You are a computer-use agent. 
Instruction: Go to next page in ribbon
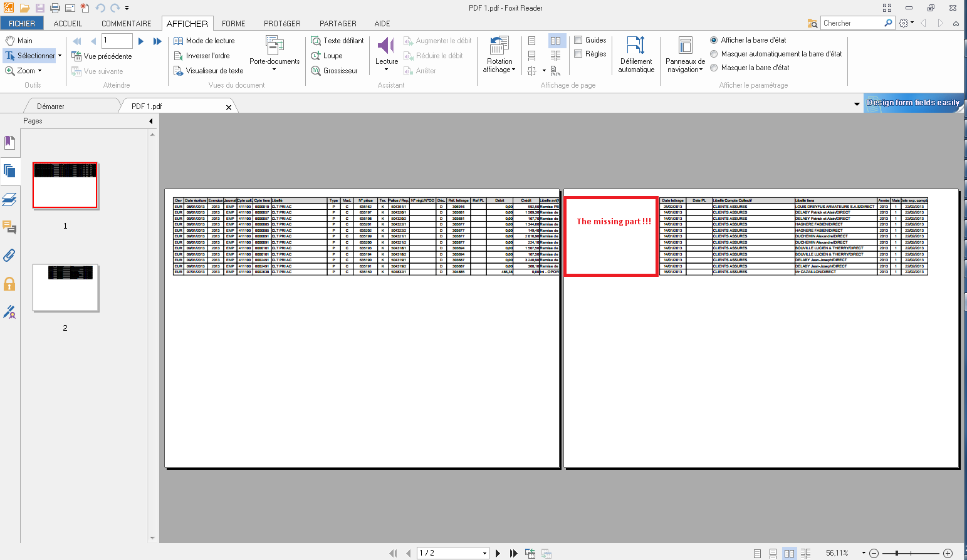click(x=141, y=41)
